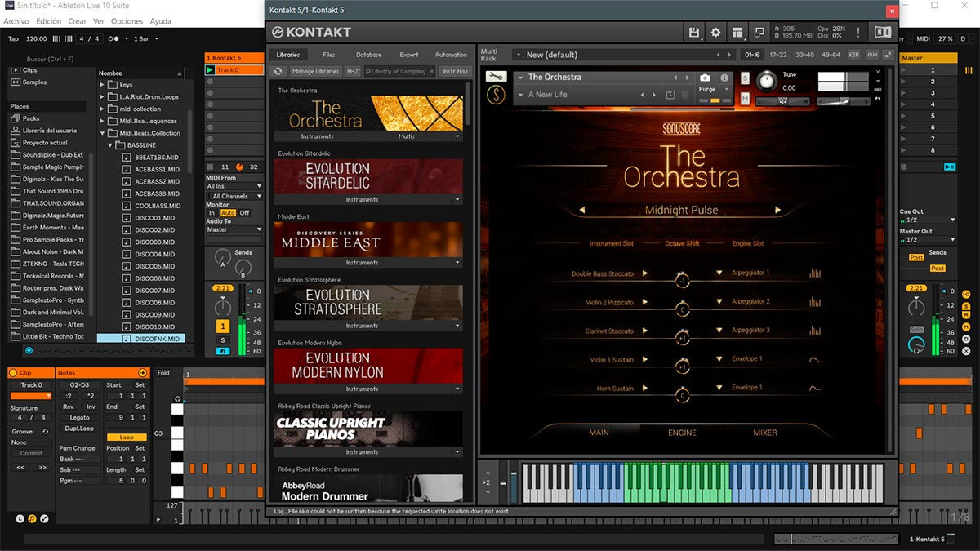The height and width of the screenshot is (551, 980).
Task: Open Kontakt options gear icon
Action: (x=716, y=33)
